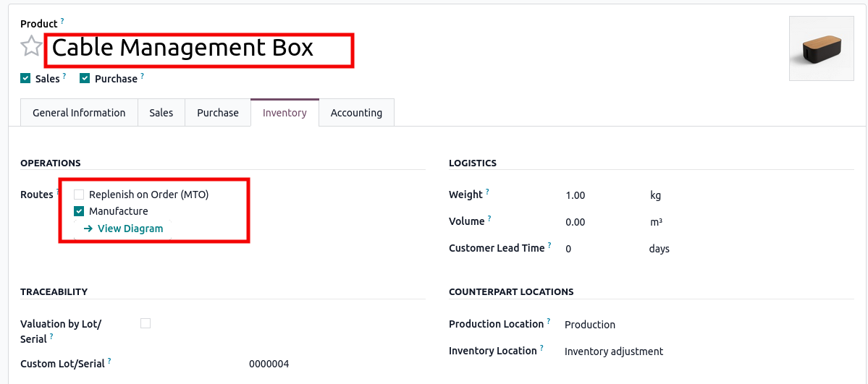Toggle Valuation by Lot/Serial checkbox
868x384 pixels.
pos(146,323)
